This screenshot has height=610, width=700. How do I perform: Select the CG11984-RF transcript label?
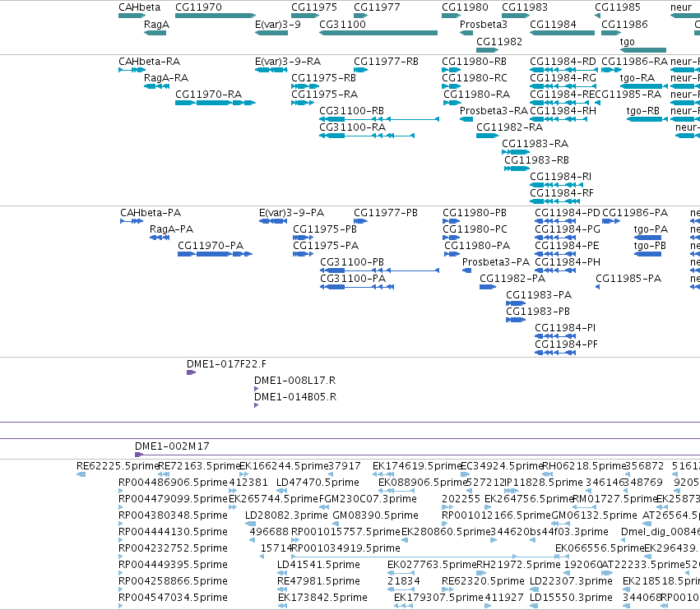coord(562,192)
